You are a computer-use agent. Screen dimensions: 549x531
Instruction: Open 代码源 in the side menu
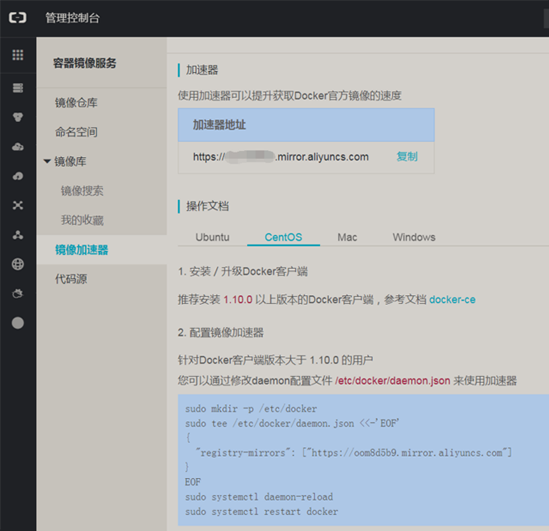[71, 279]
